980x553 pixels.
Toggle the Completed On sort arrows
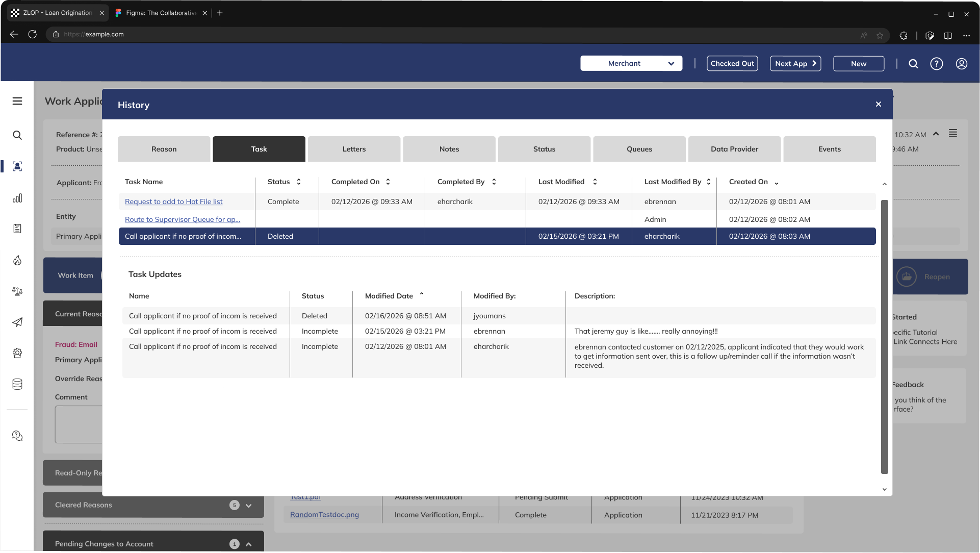point(388,182)
